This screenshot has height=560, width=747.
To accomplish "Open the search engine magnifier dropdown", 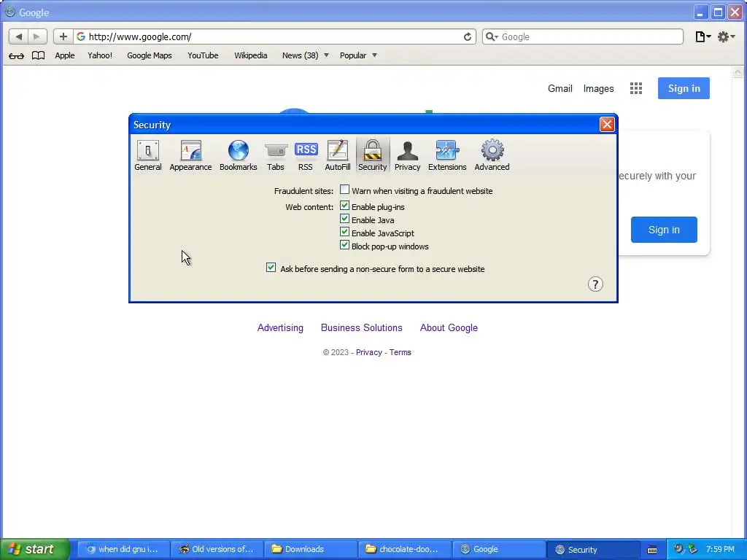I will click(x=492, y=36).
